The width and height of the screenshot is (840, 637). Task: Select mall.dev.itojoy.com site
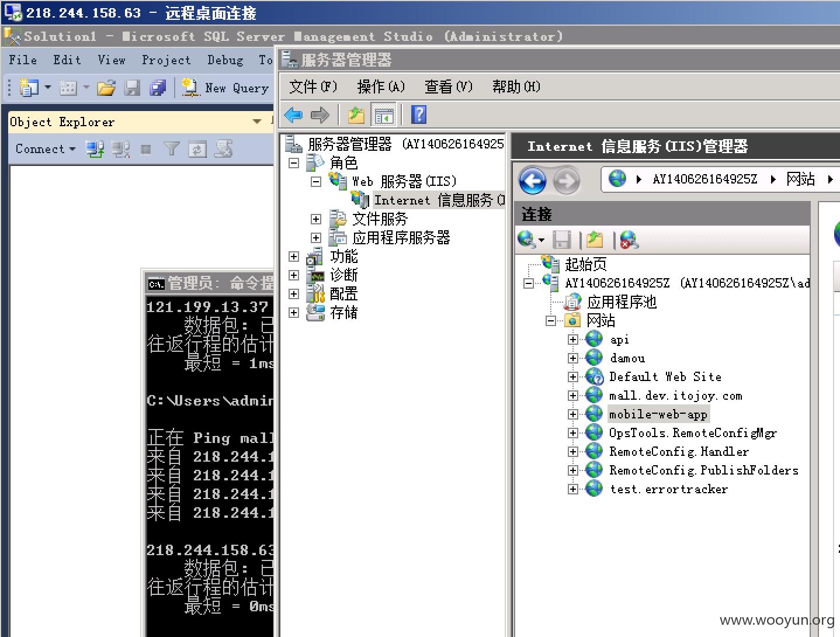(x=676, y=396)
